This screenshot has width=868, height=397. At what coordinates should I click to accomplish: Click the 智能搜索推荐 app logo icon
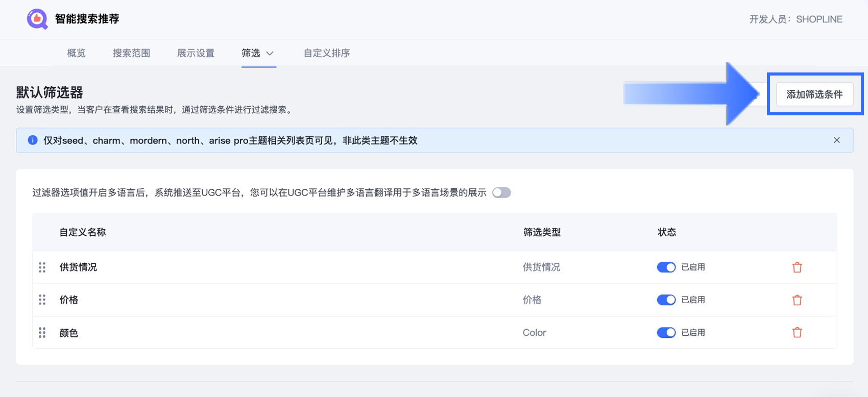37,19
